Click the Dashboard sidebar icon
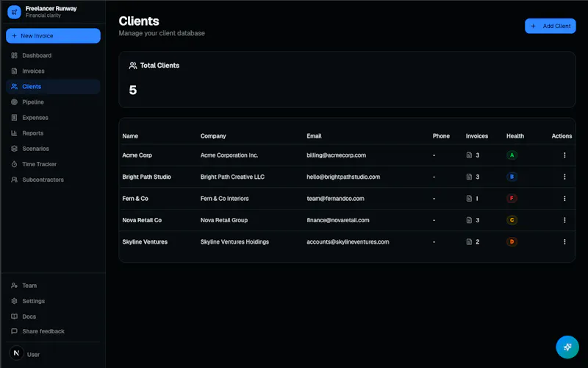588x368 pixels. [14, 56]
